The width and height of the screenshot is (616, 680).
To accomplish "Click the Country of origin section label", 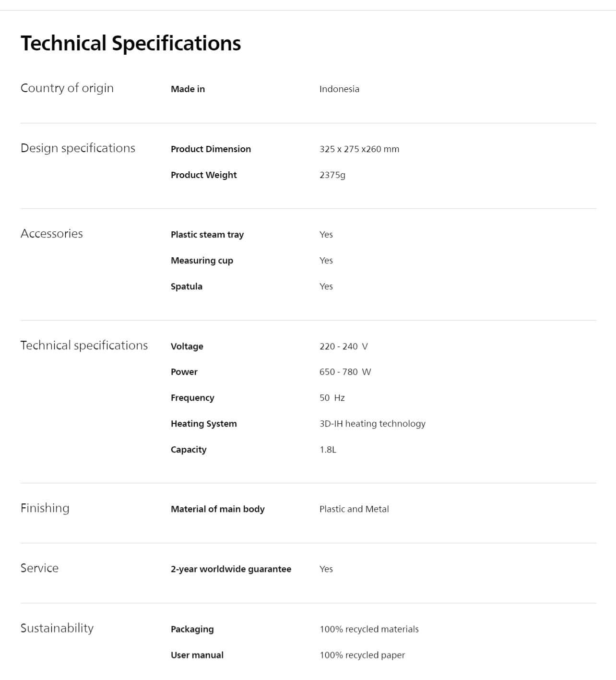I will click(67, 88).
